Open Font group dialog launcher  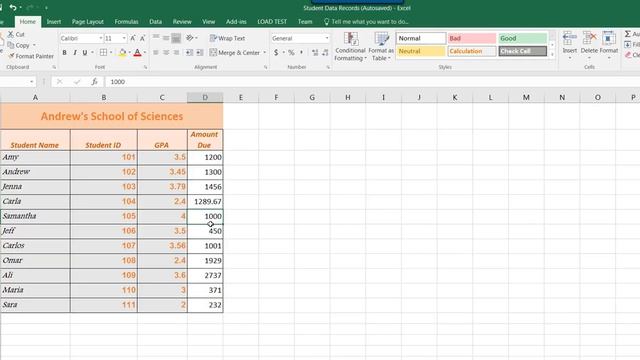[145, 67]
